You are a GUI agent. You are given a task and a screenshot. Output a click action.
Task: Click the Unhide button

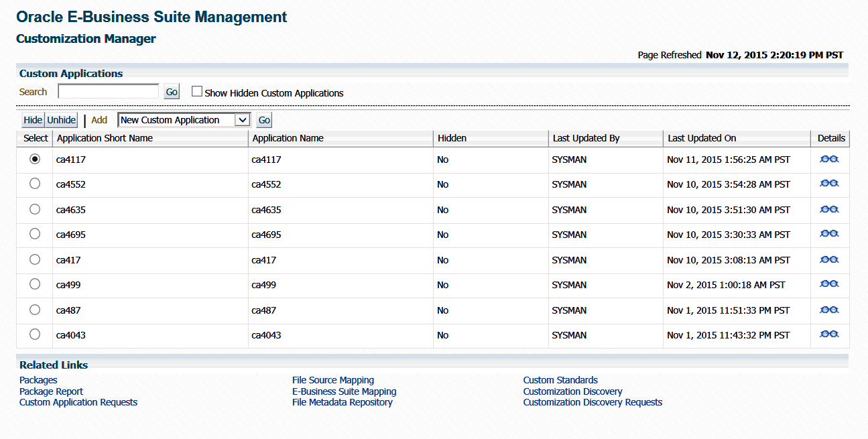[61, 120]
